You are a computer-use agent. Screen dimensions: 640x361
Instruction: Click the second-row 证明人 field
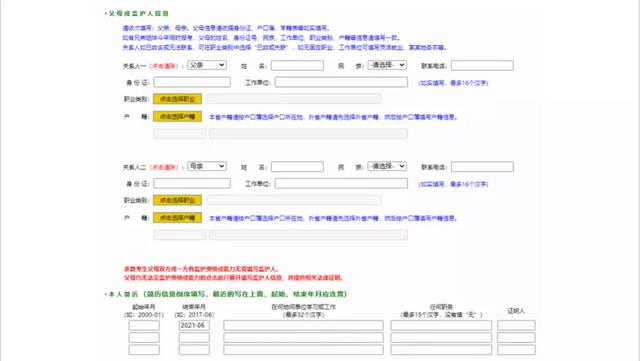tap(516, 337)
